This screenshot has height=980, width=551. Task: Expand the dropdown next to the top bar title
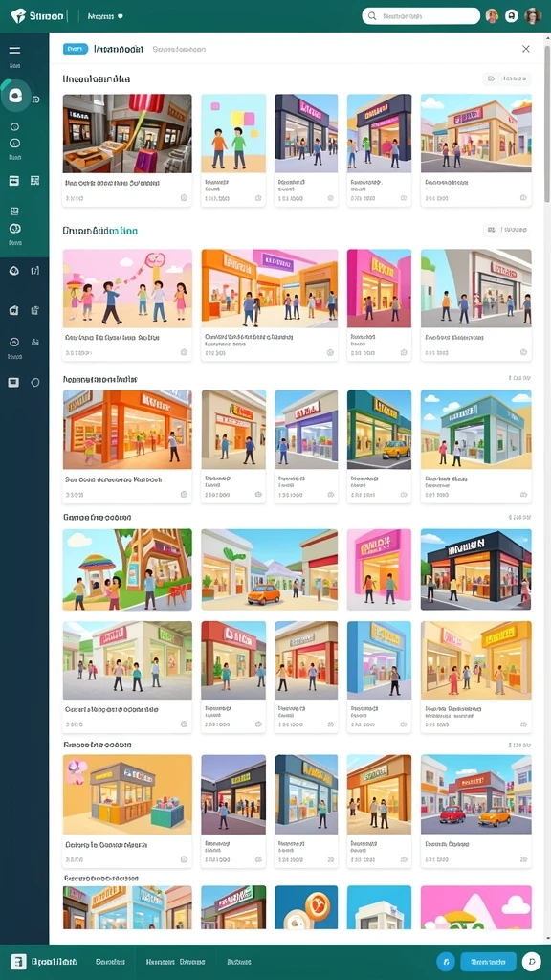pyautogui.click(x=121, y=16)
